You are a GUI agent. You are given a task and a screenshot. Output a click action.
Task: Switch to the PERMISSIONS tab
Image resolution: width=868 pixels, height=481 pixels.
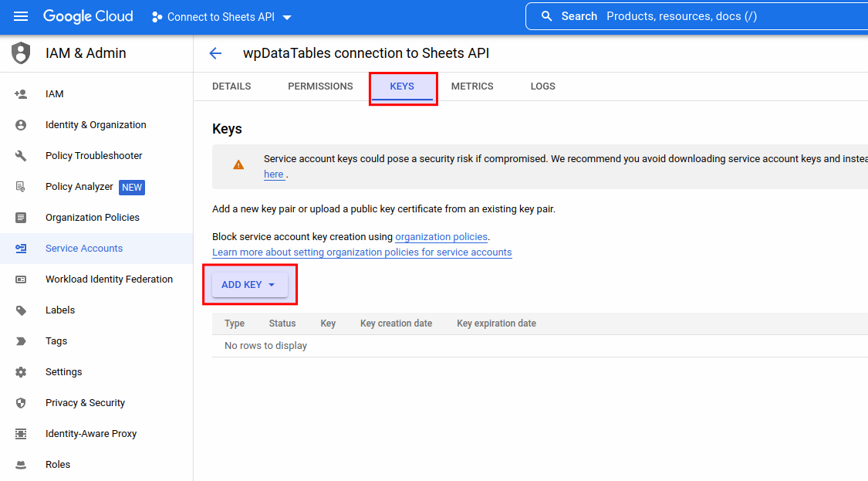(x=320, y=86)
